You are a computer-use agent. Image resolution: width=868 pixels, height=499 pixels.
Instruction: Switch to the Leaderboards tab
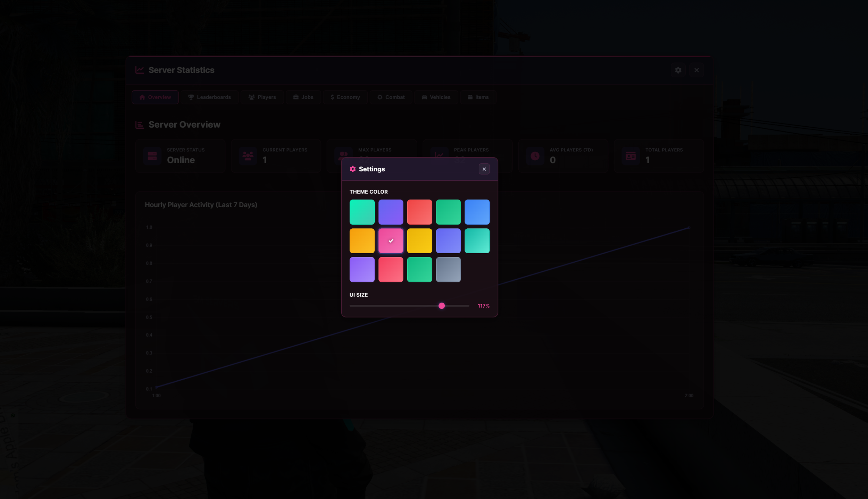[209, 97]
